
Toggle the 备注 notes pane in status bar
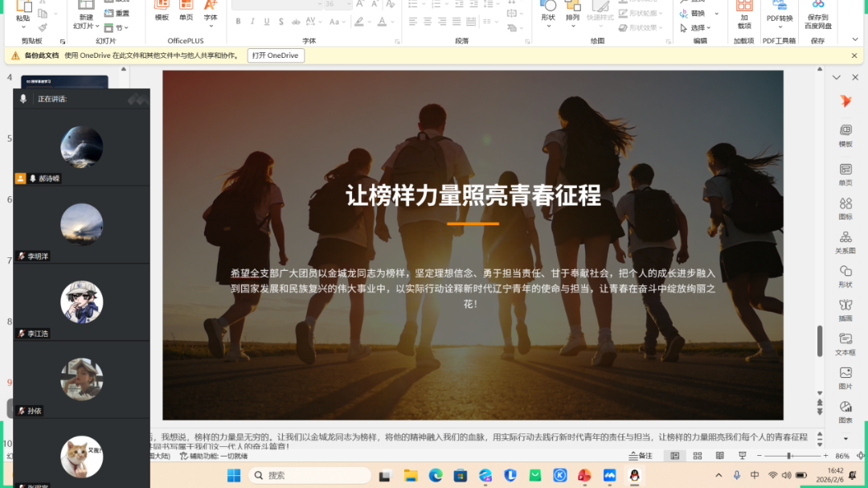point(641,456)
